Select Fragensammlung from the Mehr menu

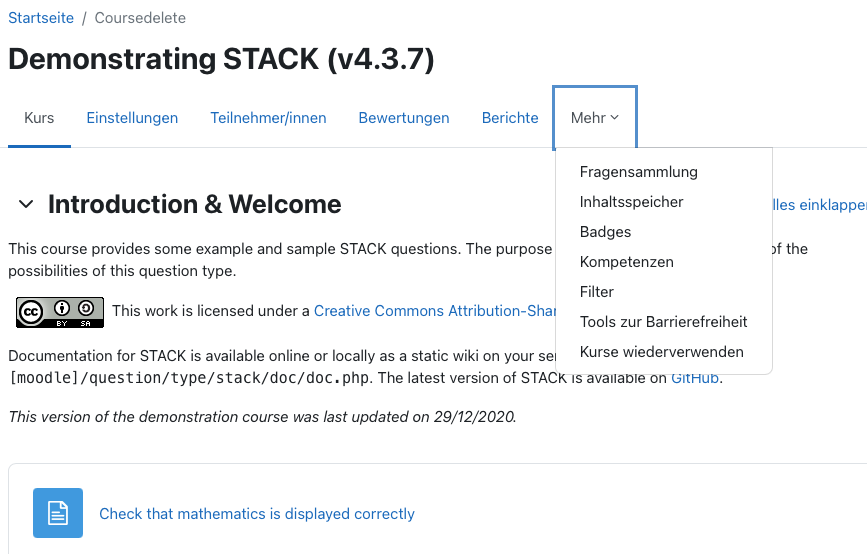pyautogui.click(x=638, y=172)
